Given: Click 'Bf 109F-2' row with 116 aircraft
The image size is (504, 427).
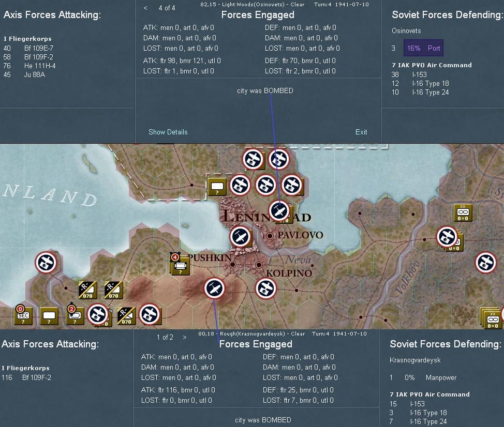Looking at the screenshot, I should tap(26, 377).
